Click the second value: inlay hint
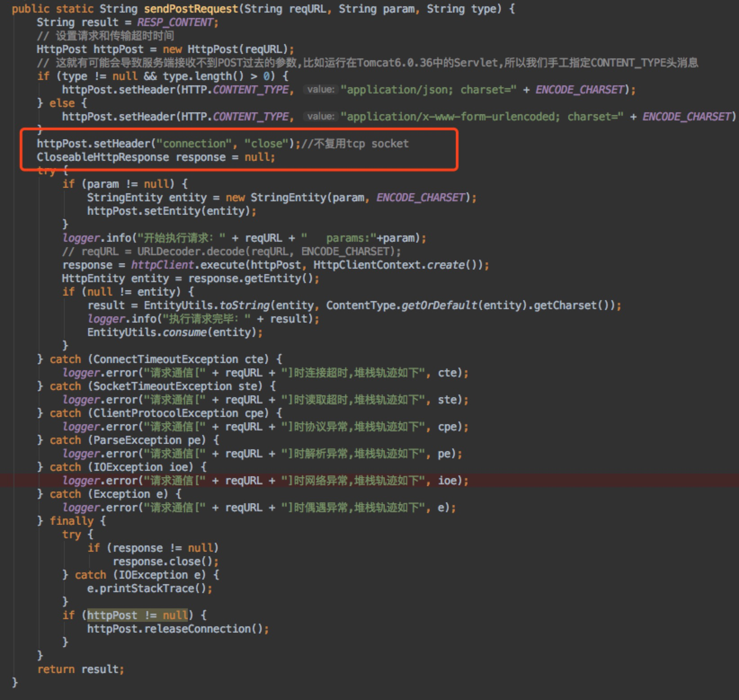739x700 pixels. pyautogui.click(x=321, y=116)
